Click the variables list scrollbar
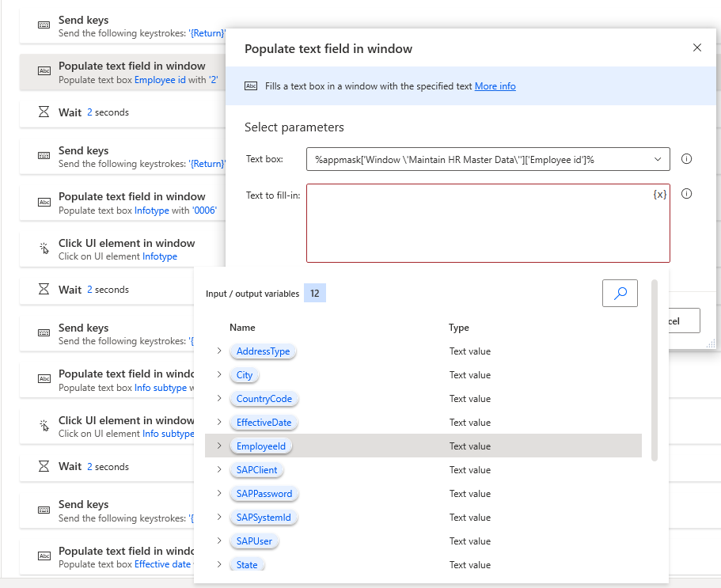Image resolution: width=721 pixels, height=588 pixels. pos(655,370)
